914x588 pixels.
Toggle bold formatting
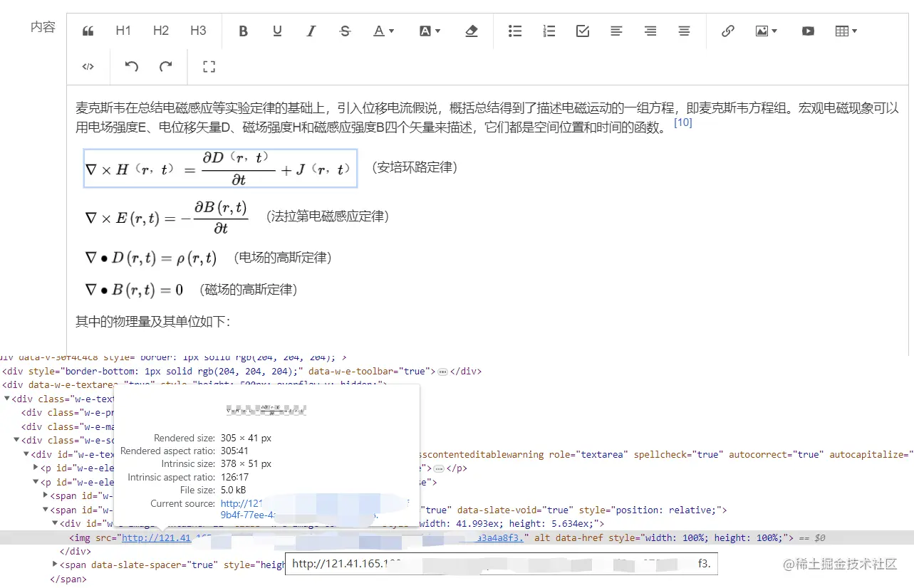click(243, 31)
